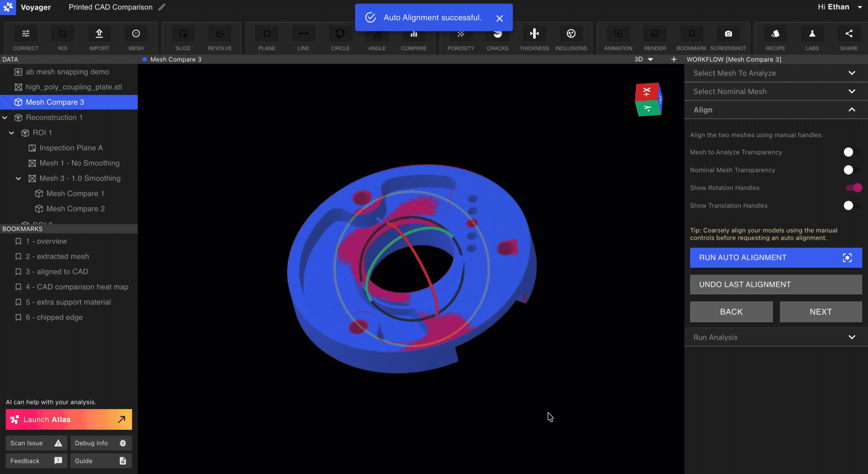
Task: Expand the Run Analysis section
Action: [776, 337]
